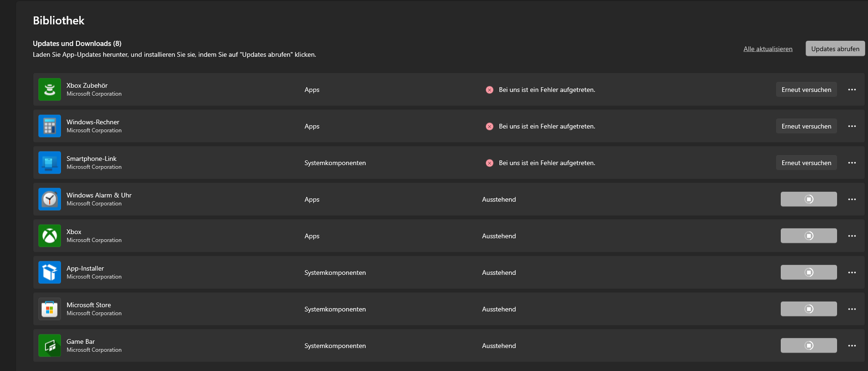The width and height of the screenshot is (868, 371).
Task: Retry the Xbox Zubehör update
Action: [806, 90]
